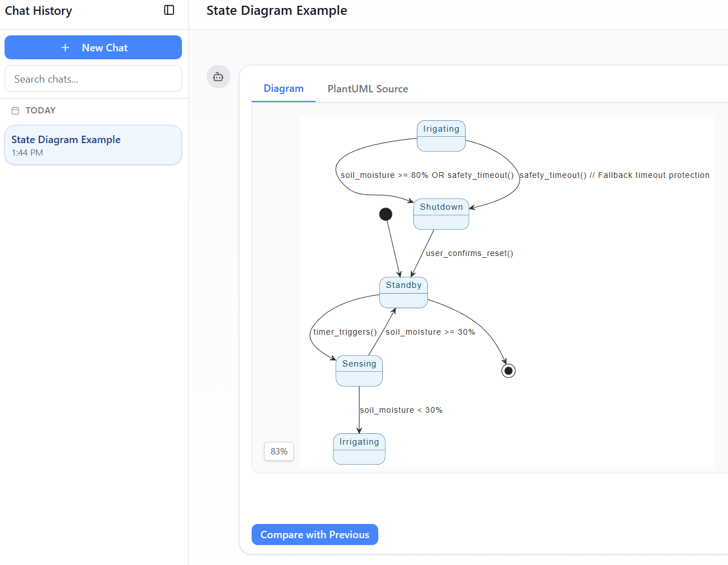Click the user_confirms_reset() transition label
The image size is (728, 565).
click(470, 254)
